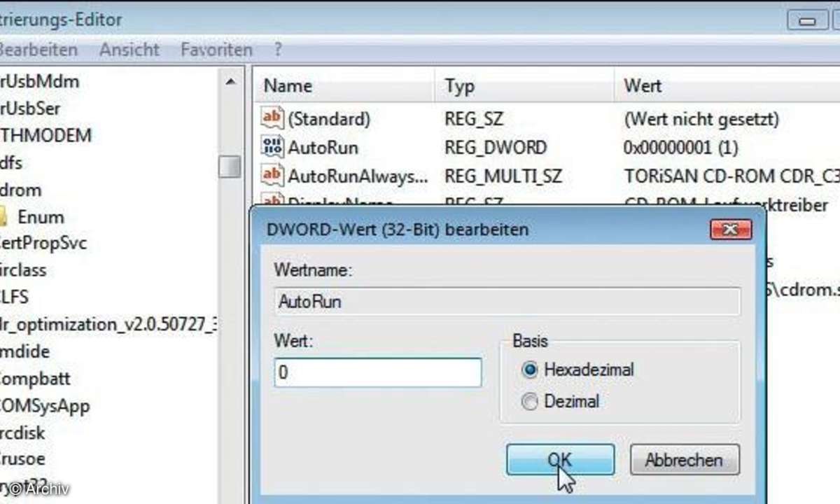Select the Enum tree item

click(x=41, y=217)
